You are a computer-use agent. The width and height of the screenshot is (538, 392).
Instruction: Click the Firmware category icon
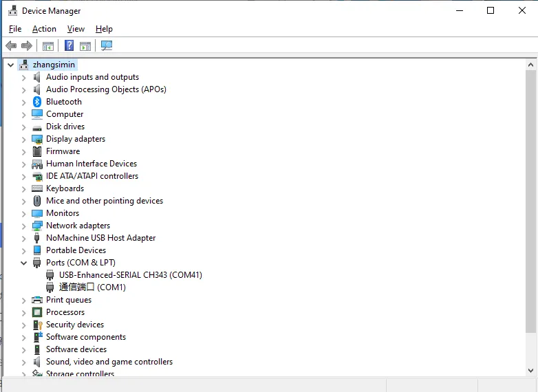[x=37, y=151]
